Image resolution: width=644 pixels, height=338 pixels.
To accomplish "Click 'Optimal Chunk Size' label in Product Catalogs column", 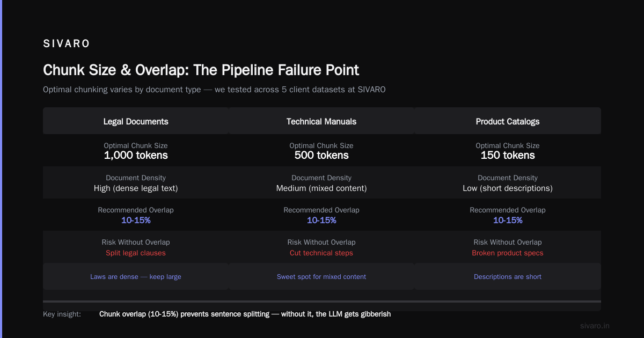I will pyautogui.click(x=508, y=145).
